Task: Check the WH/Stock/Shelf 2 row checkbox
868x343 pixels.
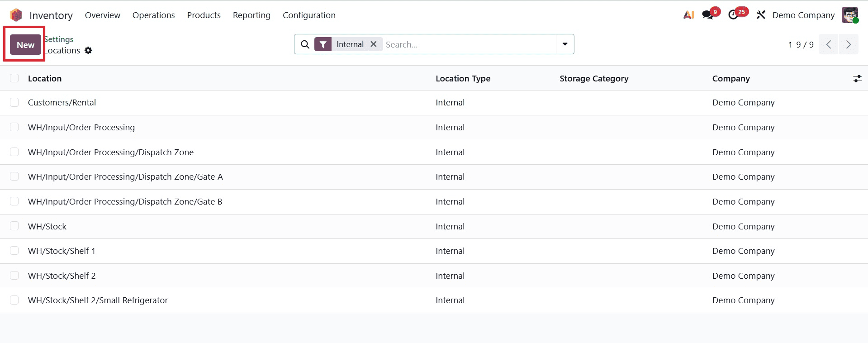Action: pos(14,276)
